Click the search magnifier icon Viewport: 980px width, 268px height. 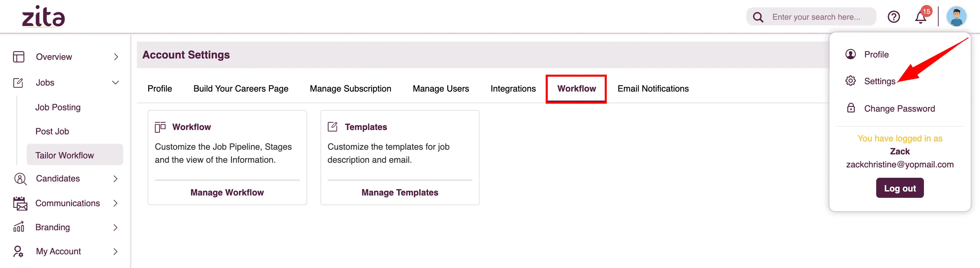758,17
